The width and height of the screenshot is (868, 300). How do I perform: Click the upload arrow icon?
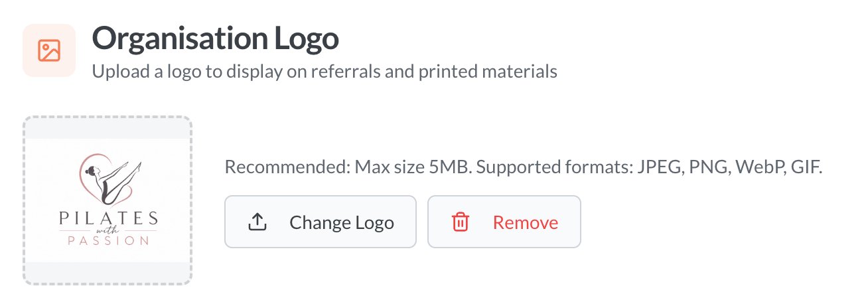(x=257, y=222)
